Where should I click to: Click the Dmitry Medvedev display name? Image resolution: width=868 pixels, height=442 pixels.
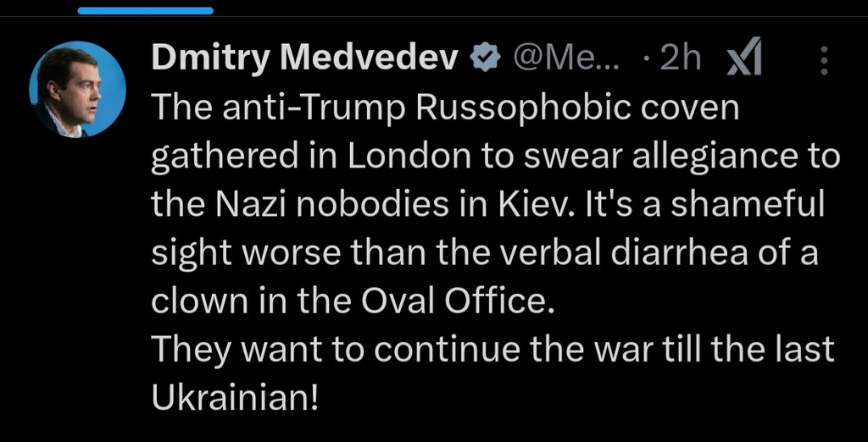pos(304,58)
